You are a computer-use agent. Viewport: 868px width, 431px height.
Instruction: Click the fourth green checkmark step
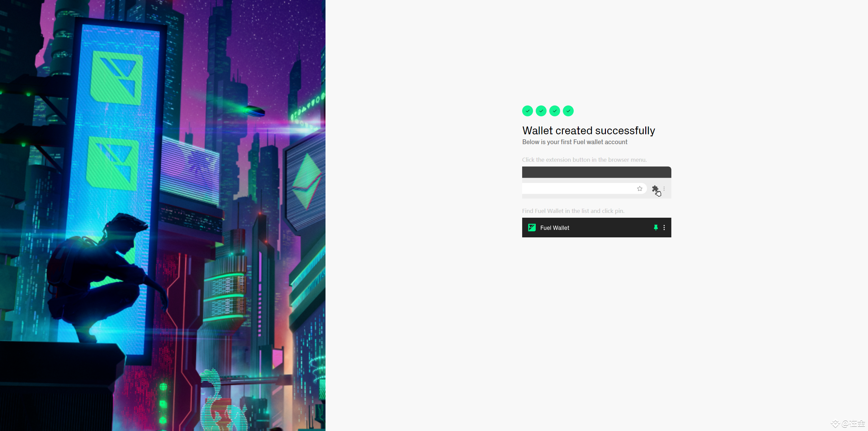click(x=568, y=111)
